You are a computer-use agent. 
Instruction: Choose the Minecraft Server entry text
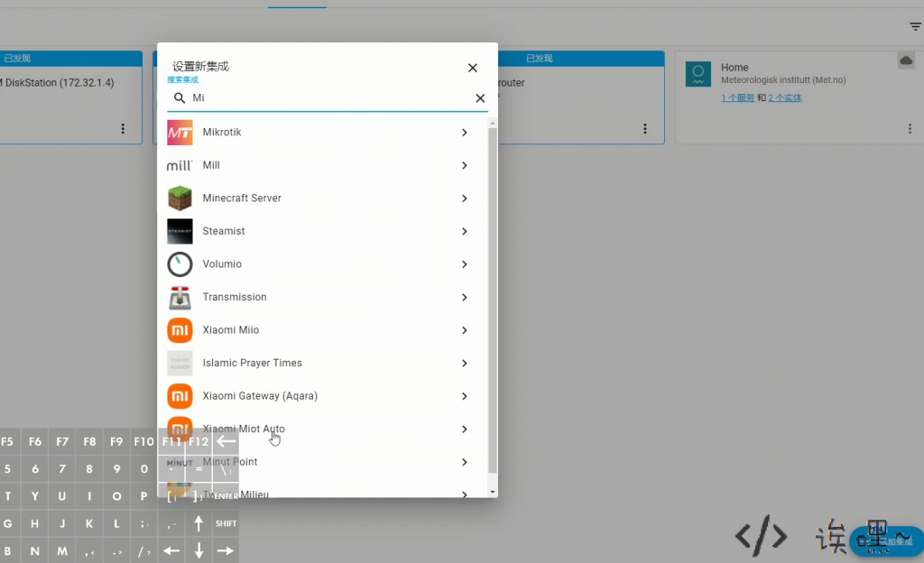coord(242,198)
